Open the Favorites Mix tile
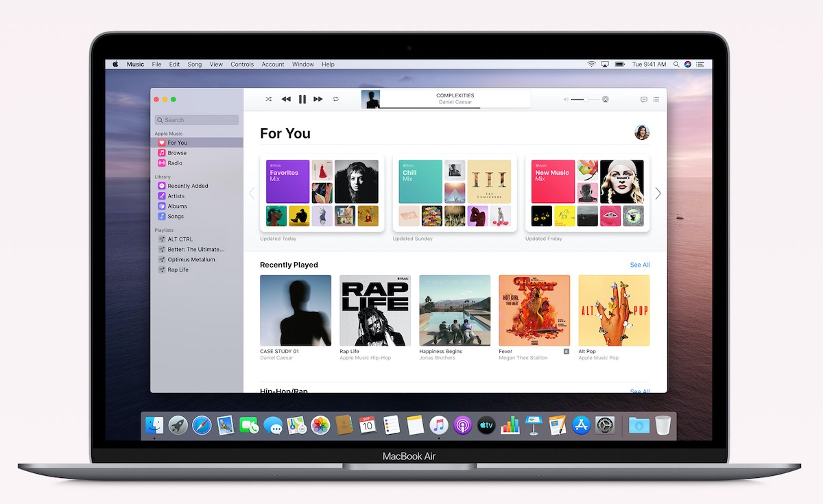Image resolution: width=823 pixels, height=504 pixels. (x=287, y=182)
